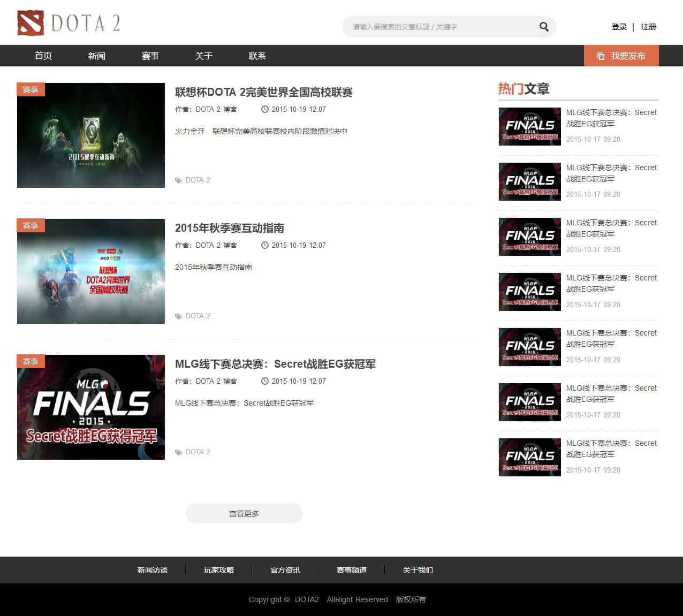
Task: Click the DOTA 2 logo
Action: pyautogui.click(x=69, y=23)
